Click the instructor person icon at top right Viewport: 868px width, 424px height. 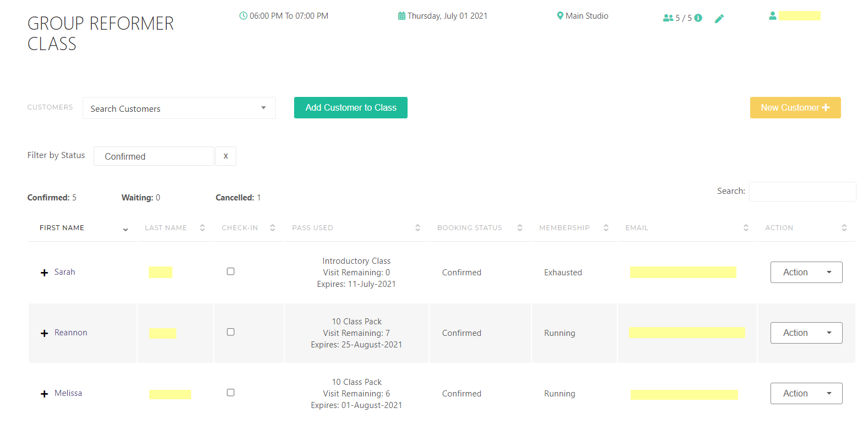pos(773,16)
